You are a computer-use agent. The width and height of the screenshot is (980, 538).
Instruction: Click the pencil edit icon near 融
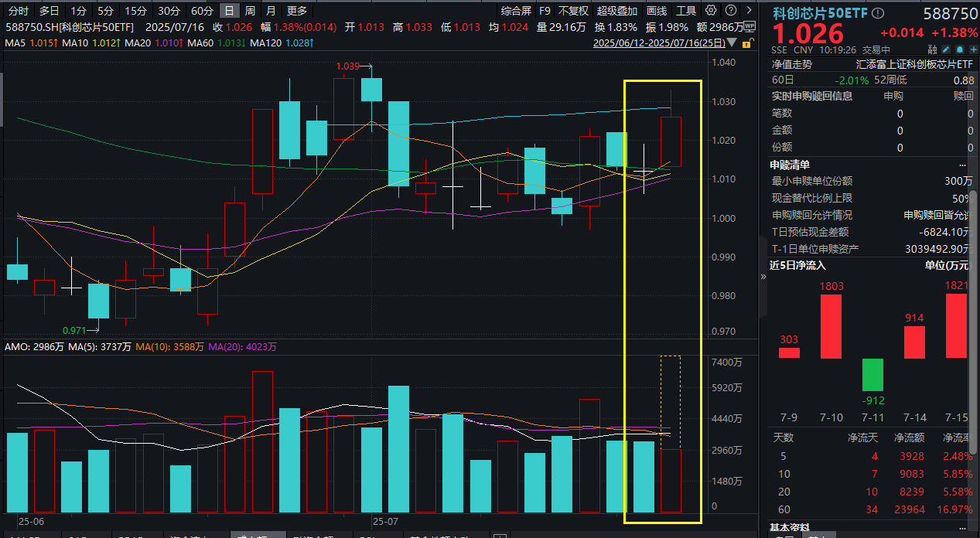point(945,49)
